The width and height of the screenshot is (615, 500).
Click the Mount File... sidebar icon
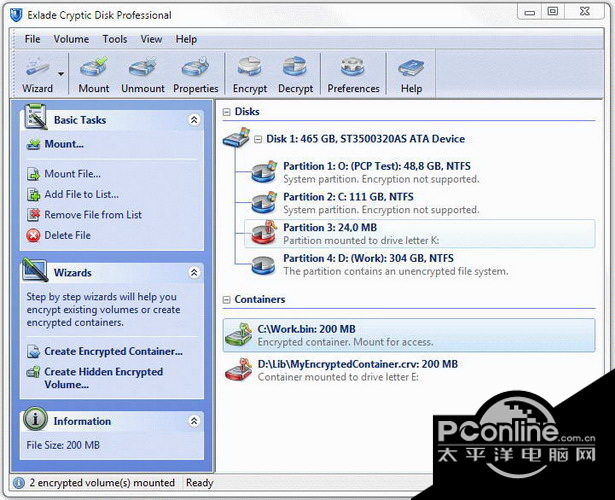33,174
